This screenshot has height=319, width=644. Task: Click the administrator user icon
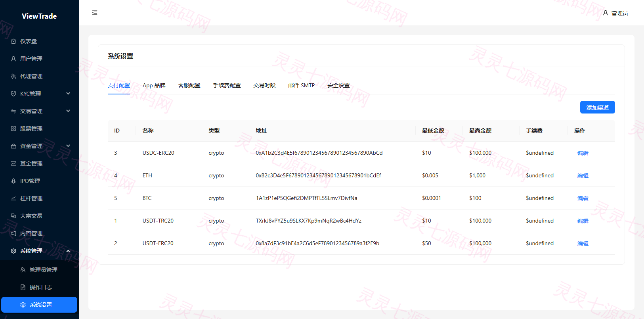tap(606, 13)
